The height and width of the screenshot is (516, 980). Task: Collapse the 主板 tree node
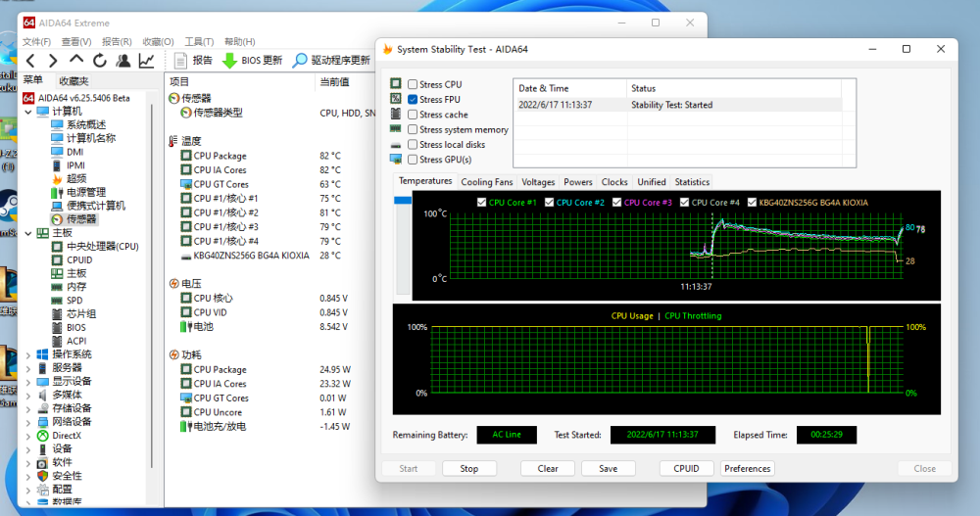pyautogui.click(x=28, y=233)
